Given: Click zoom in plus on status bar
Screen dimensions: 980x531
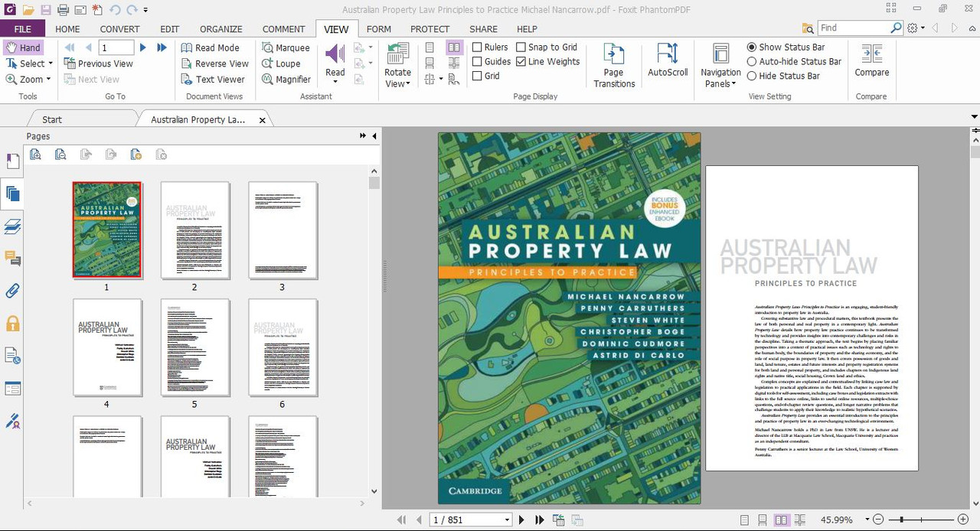Looking at the screenshot, I should coord(963,520).
